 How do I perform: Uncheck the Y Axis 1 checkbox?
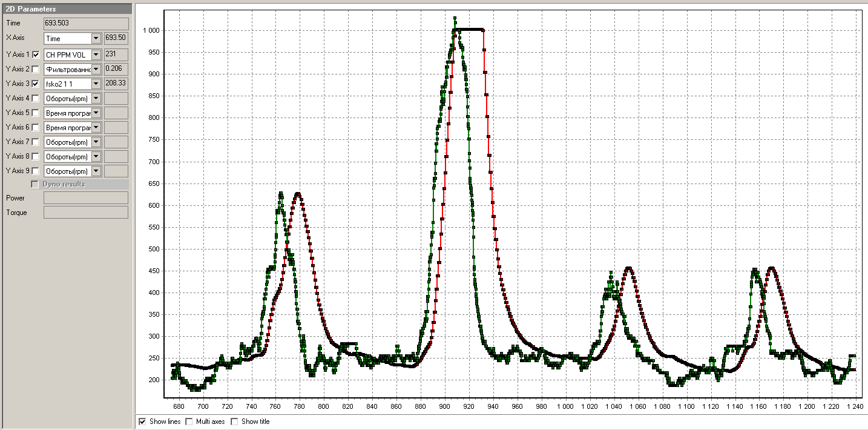click(36, 55)
